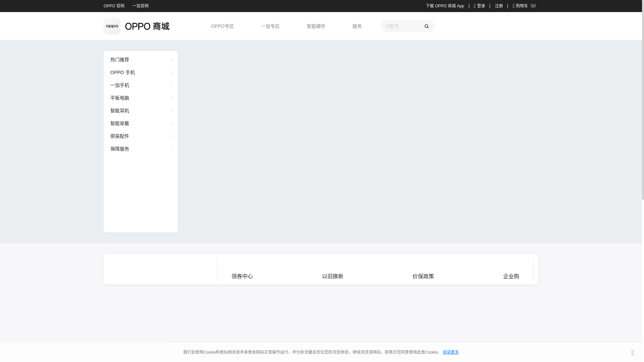Go to the OPPO 官网 link
This screenshot has height=362, width=644.
tap(114, 6)
